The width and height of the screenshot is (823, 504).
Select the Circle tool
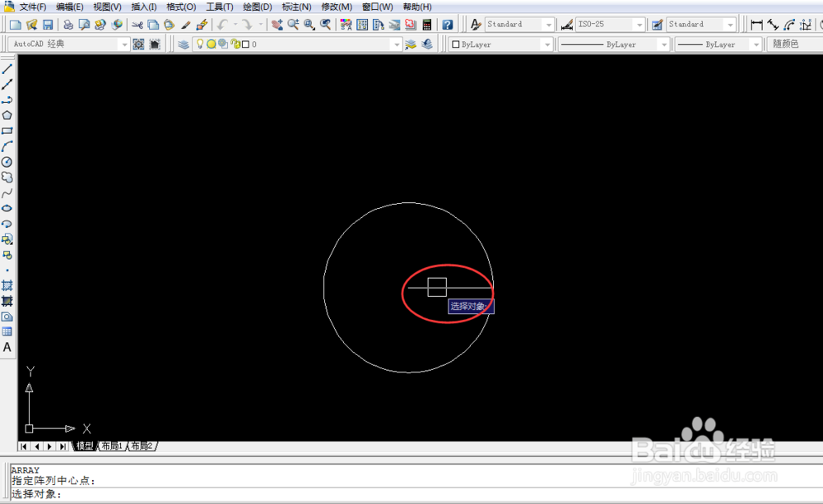(7, 162)
